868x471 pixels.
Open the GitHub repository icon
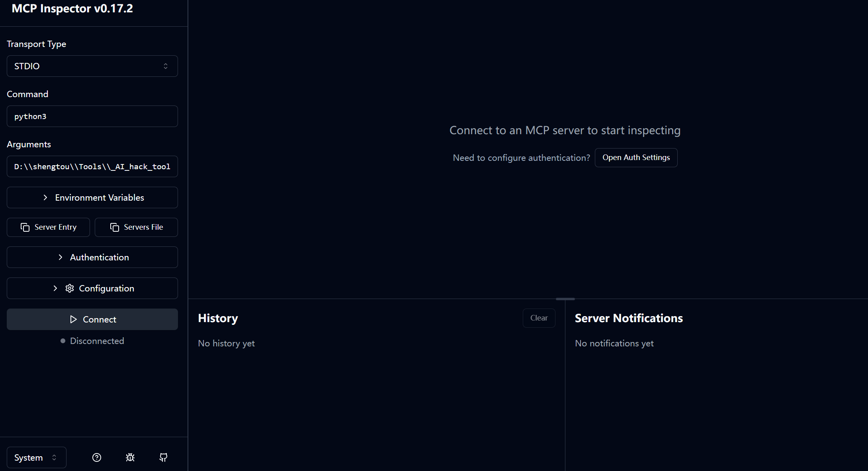[x=163, y=457]
